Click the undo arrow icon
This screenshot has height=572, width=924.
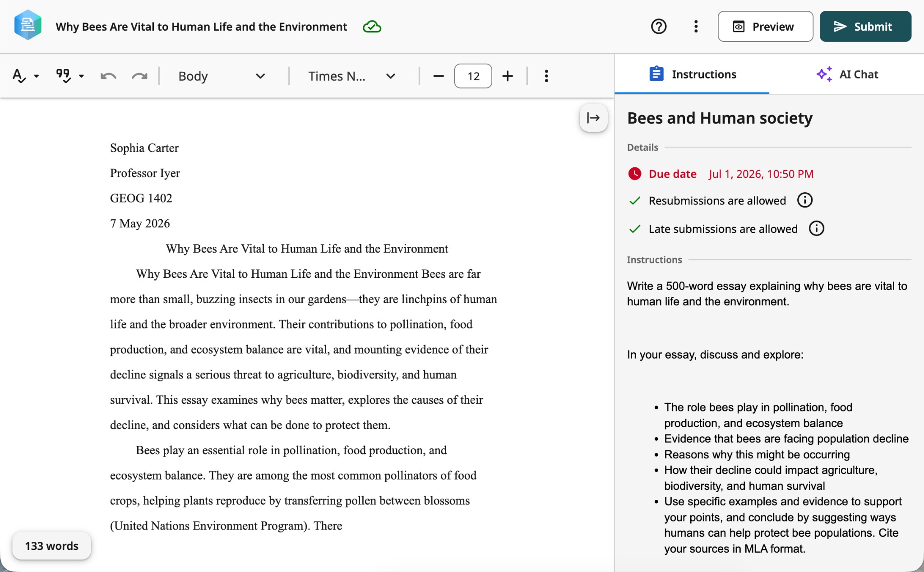(x=108, y=76)
